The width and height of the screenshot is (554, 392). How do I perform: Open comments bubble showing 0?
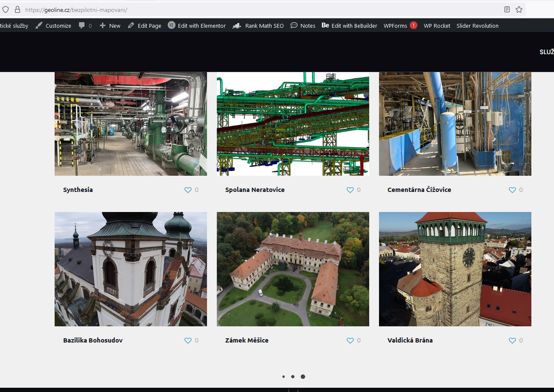(85, 26)
